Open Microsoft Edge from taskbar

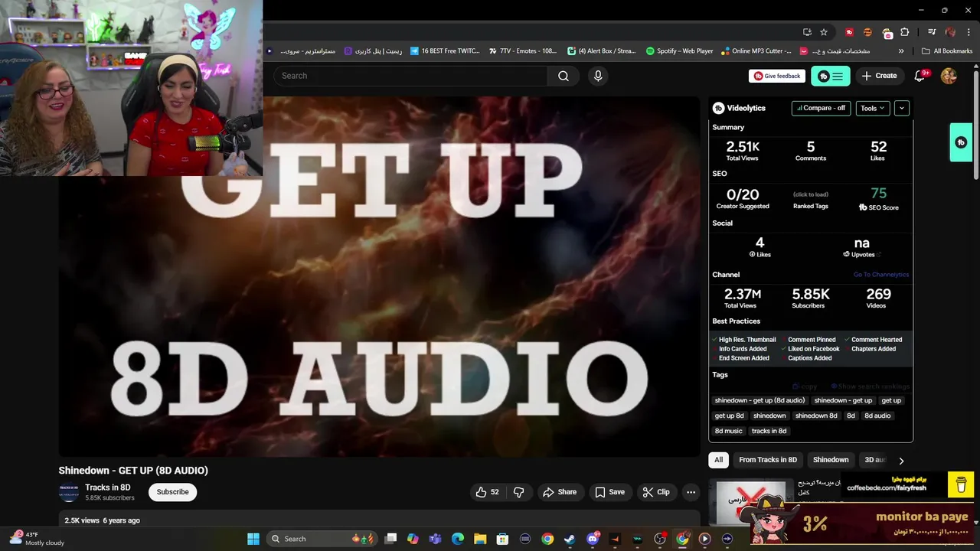point(458,539)
